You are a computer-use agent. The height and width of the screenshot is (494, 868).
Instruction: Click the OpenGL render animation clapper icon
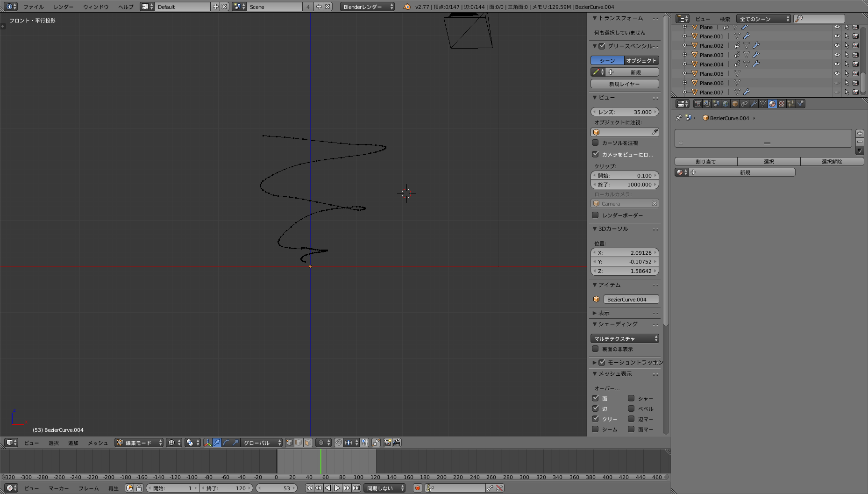coord(397,443)
